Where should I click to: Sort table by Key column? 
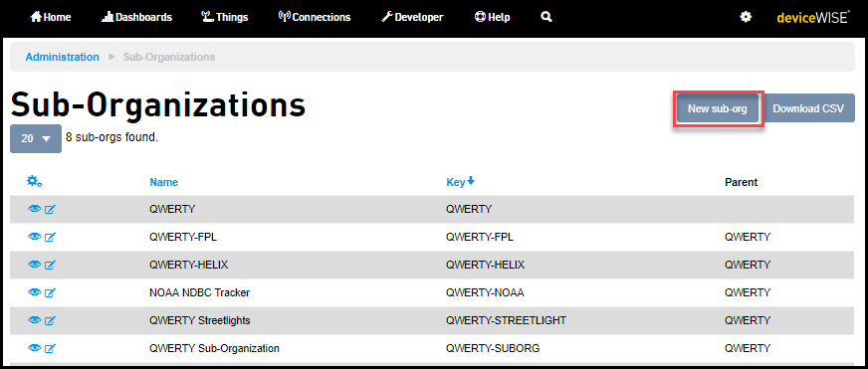point(461,181)
